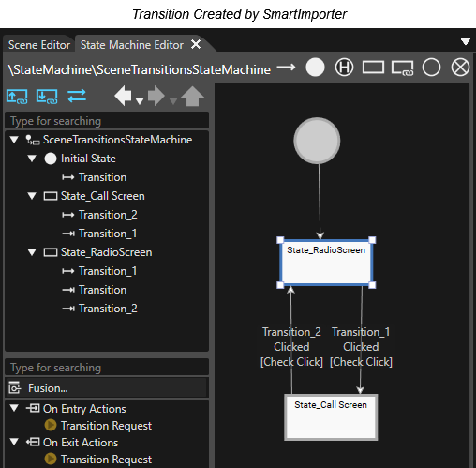
Task: Collapse the Initial State tree node
Action: [x=32, y=159]
